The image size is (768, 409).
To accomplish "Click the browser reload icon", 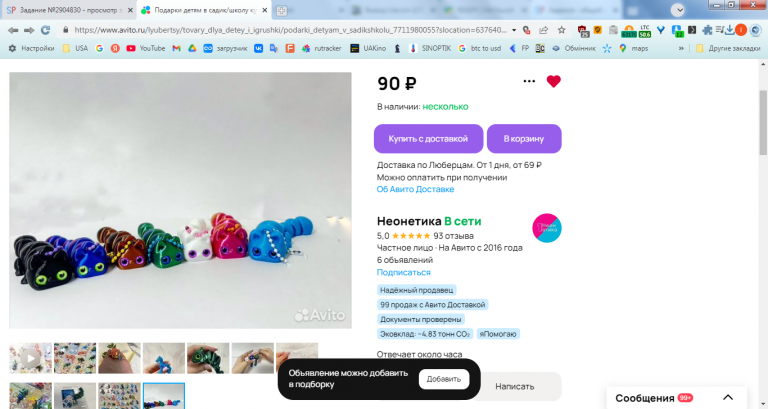I will [46, 30].
